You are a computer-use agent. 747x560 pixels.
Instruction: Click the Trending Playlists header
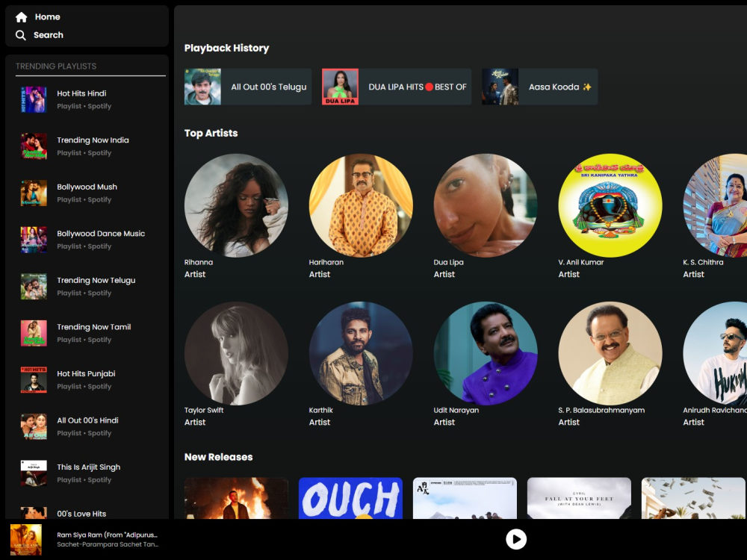click(56, 66)
